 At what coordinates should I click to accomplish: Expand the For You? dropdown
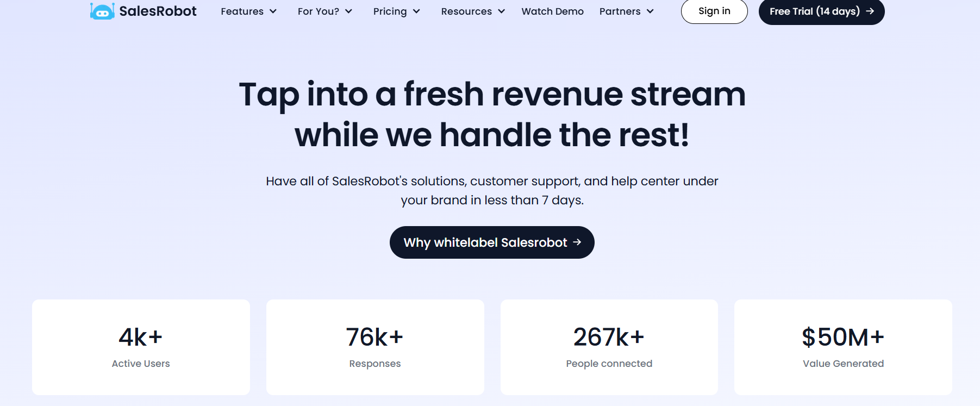click(318, 11)
